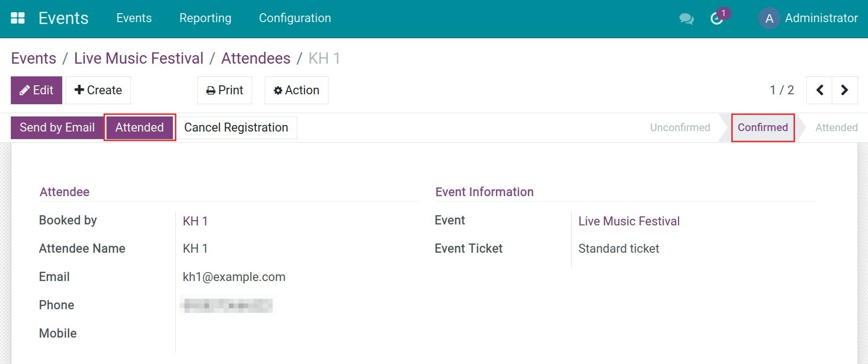This screenshot has width=868, height=364.
Task: Open the discuss conversations icon
Action: [686, 19]
